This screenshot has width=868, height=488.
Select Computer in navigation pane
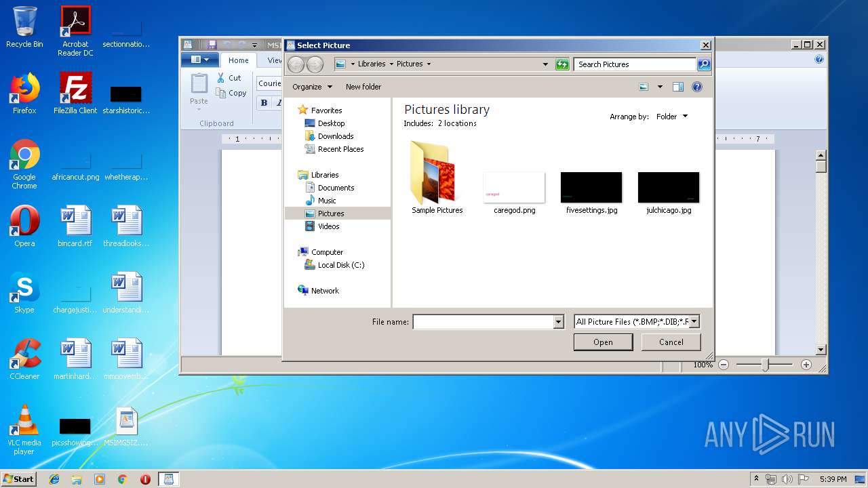pyautogui.click(x=327, y=252)
